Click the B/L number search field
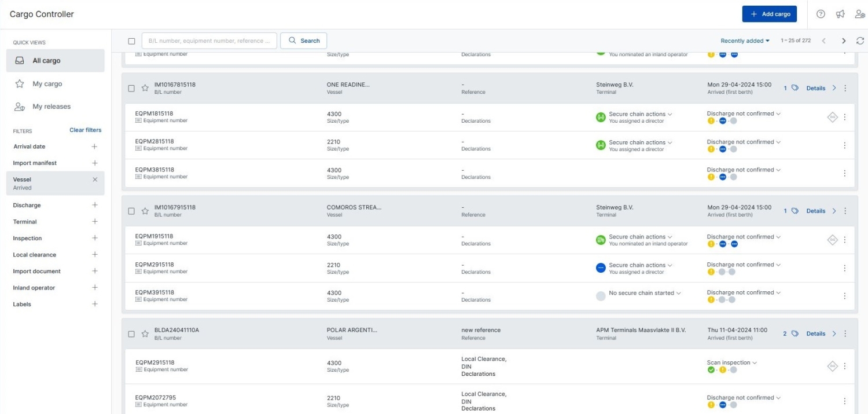The width and height of the screenshot is (868, 414). 209,41
